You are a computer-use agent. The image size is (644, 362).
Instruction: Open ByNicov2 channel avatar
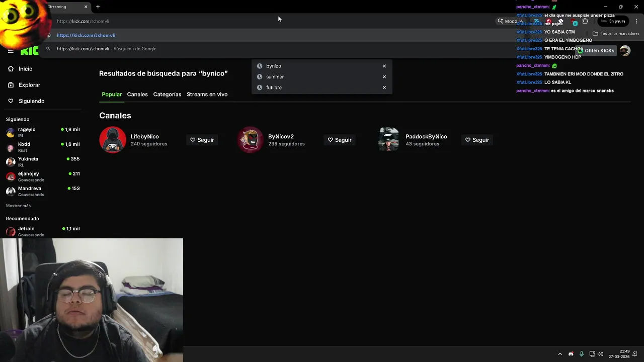[250, 140]
